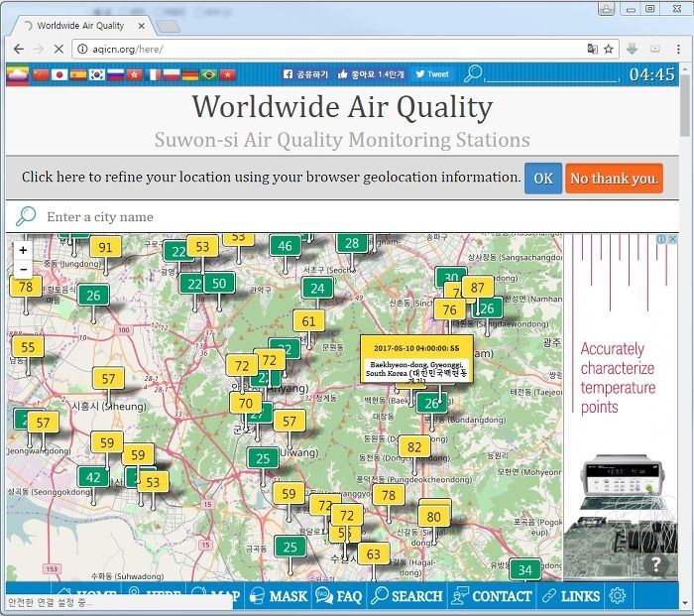Go back with browser back arrow
Viewport: 694px width, 616px height.
(19, 49)
